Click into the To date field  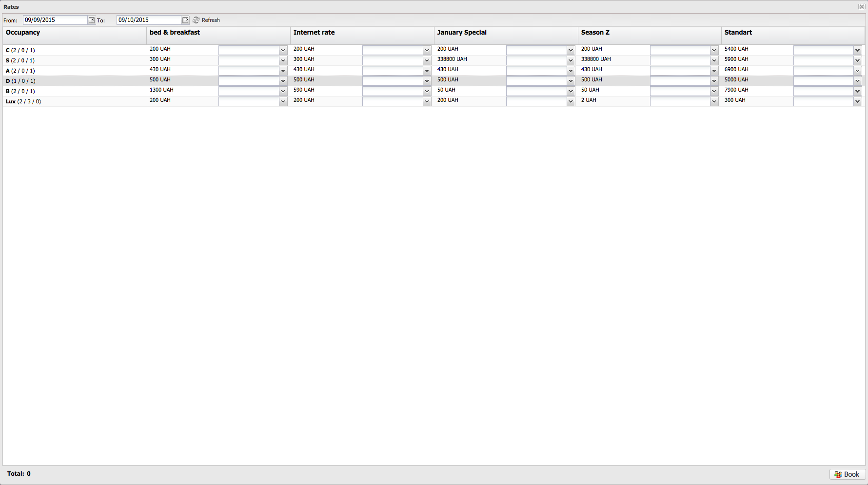point(148,20)
